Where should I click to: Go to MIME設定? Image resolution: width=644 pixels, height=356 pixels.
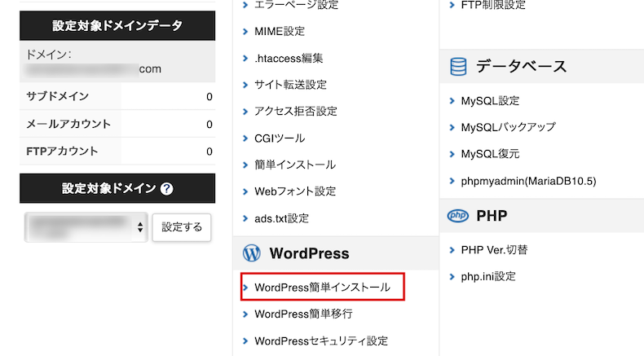280,31
